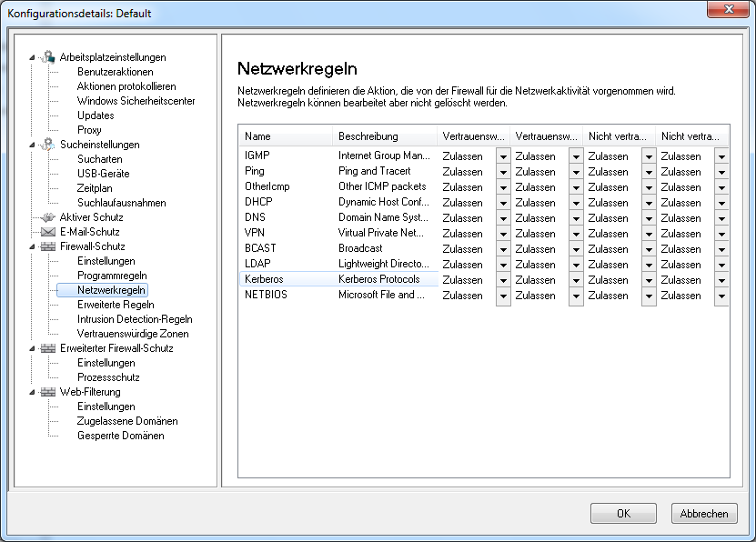Open last Zulassen dropdown for NETBIOS
Viewport: 756px width, 542px height.
pos(721,296)
